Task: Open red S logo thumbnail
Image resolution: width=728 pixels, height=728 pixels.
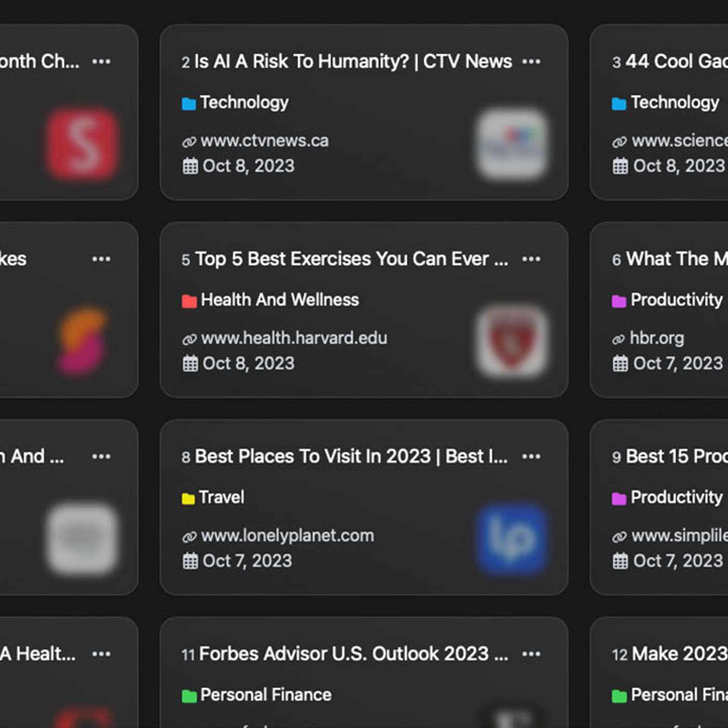Action: 82,144
